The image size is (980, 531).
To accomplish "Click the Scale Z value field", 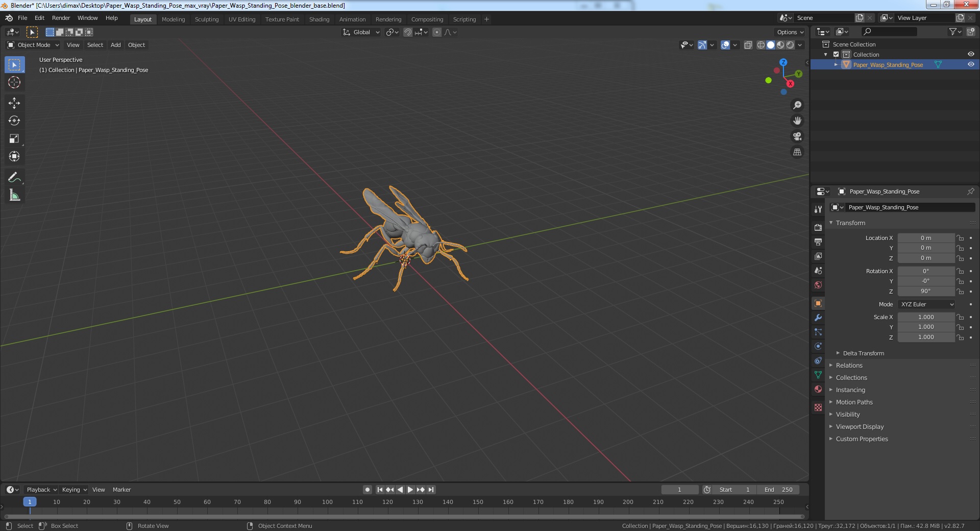I will (926, 337).
